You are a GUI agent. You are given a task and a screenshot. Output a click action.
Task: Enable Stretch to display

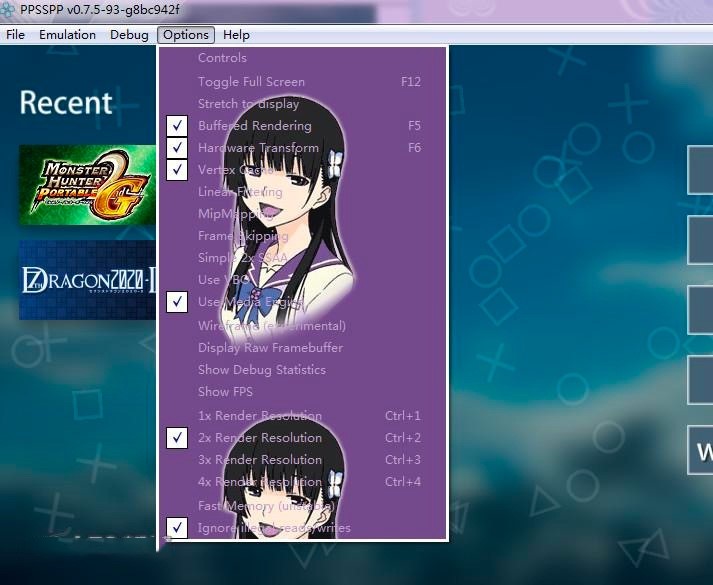302,104
